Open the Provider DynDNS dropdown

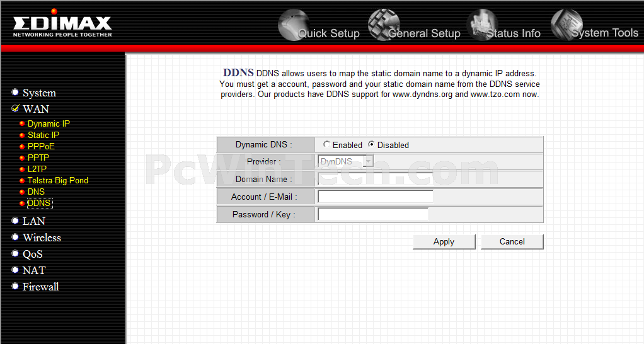coord(345,161)
